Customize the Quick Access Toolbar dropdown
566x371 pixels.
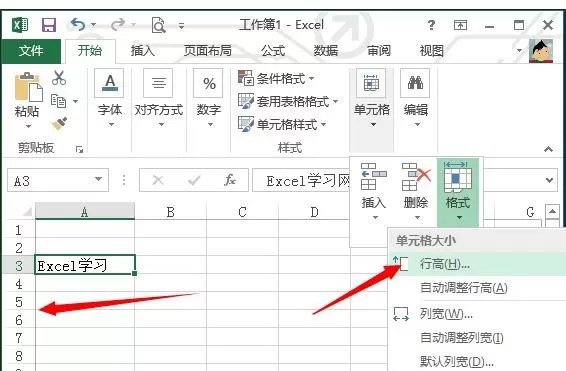(x=181, y=26)
